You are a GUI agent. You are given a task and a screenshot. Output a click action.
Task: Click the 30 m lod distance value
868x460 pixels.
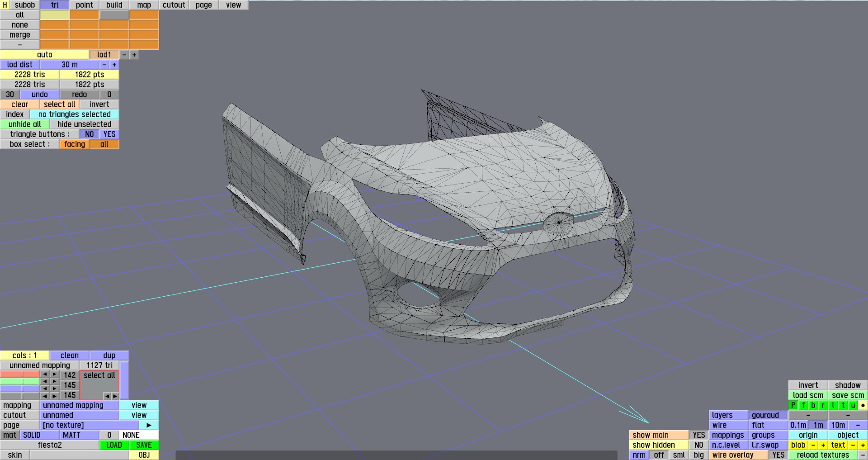[70, 65]
